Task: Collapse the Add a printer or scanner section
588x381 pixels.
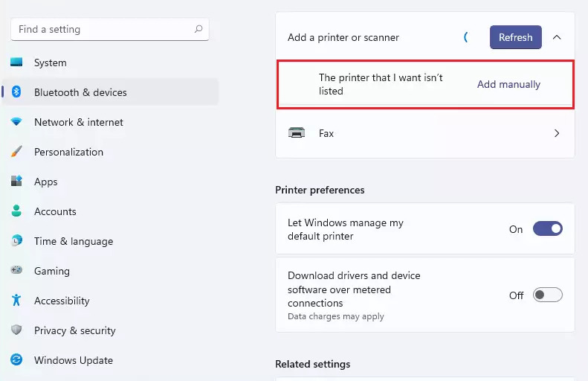Action: (557, 37)
